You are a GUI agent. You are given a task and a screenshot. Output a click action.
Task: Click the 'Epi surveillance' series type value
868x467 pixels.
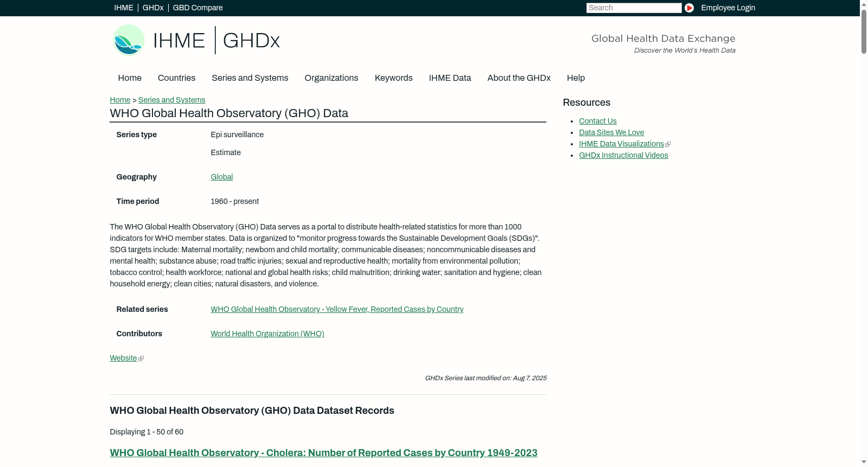pos(237,135)
